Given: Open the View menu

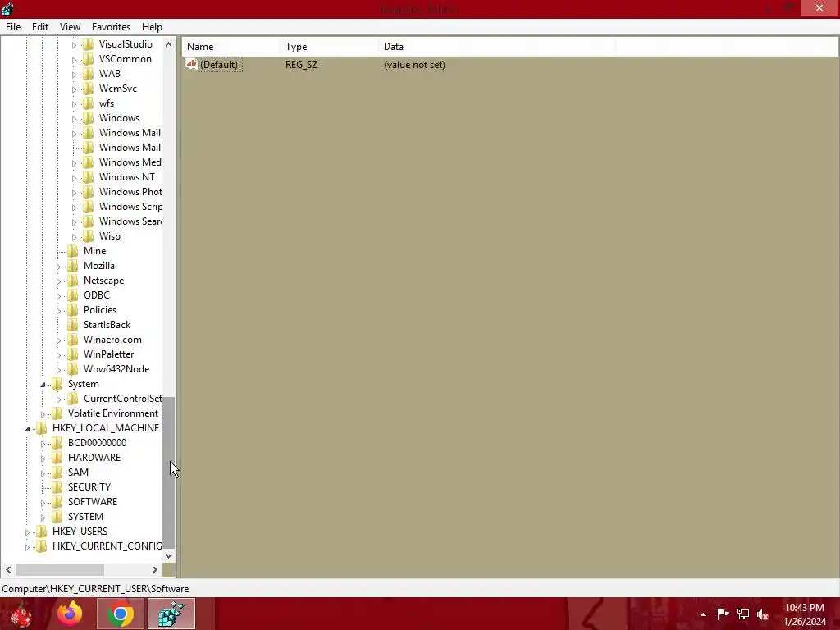Looking at the screenshot, I should (x=71, y=27).
